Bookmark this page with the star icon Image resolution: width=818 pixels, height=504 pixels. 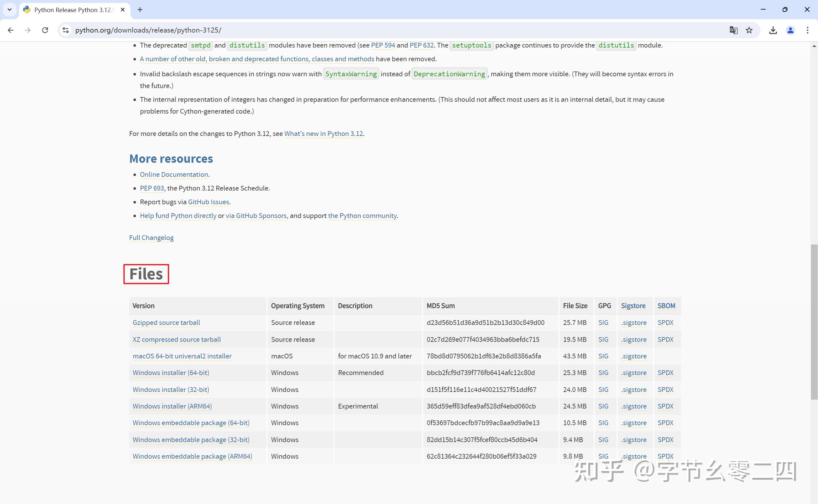click(749, 30)
